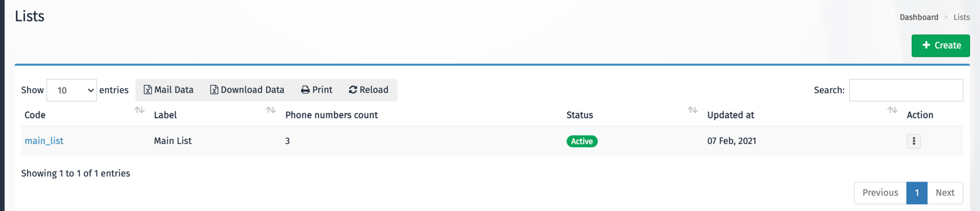Go to Previous page
The image size is (980, 211).
pos(880,193)
